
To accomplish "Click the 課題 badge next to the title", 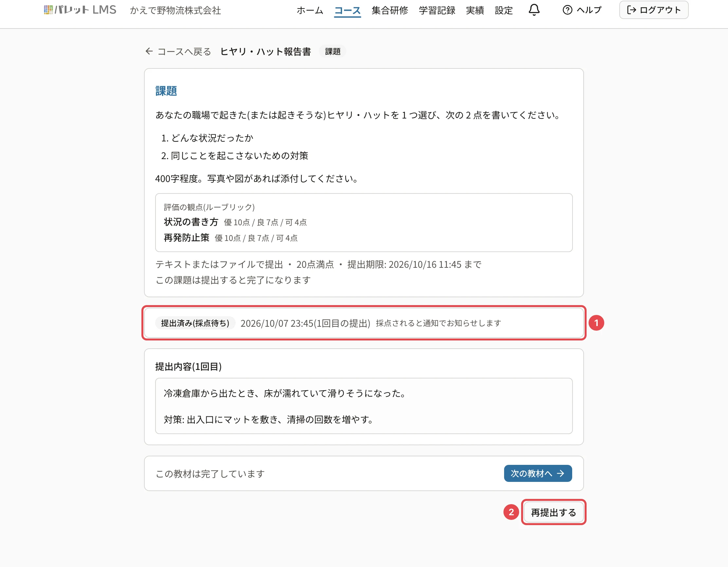I will pyautogui.click(x=333, y=51).
